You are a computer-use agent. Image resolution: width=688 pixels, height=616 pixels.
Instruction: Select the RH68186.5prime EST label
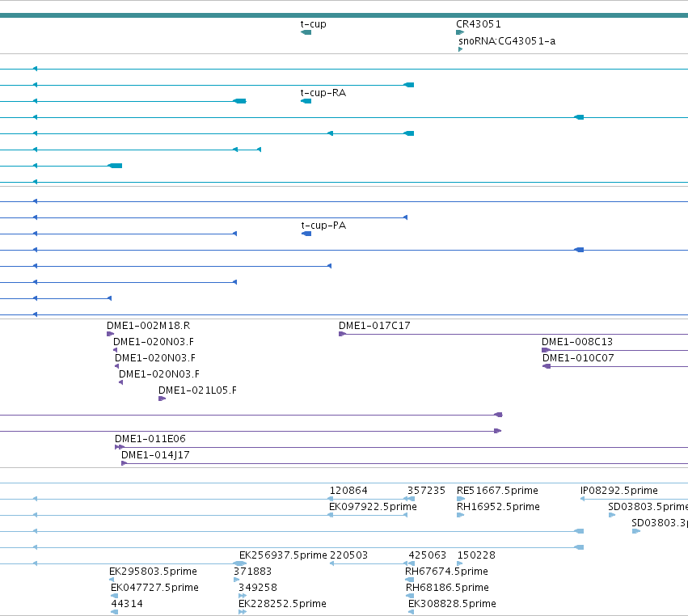(447, 588)
